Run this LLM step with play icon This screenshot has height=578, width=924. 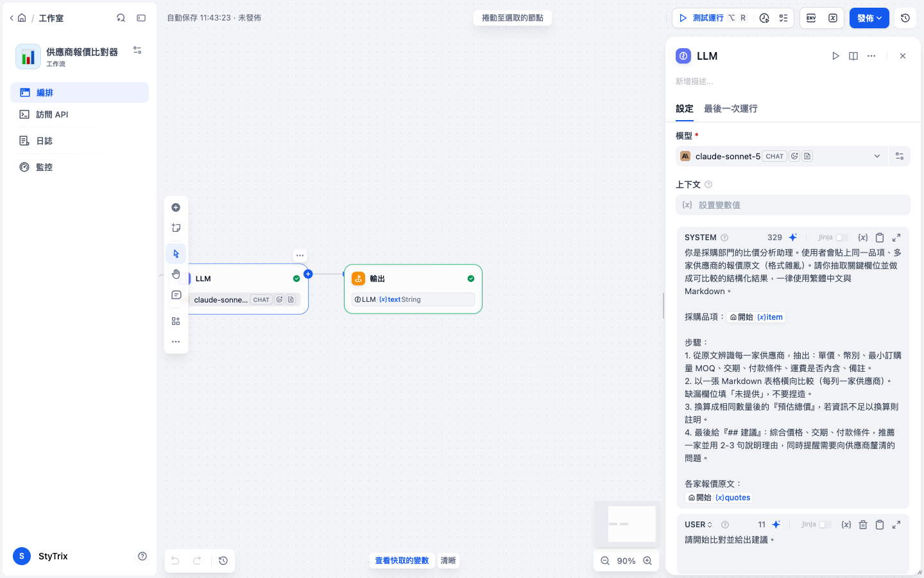coord(835,56)
